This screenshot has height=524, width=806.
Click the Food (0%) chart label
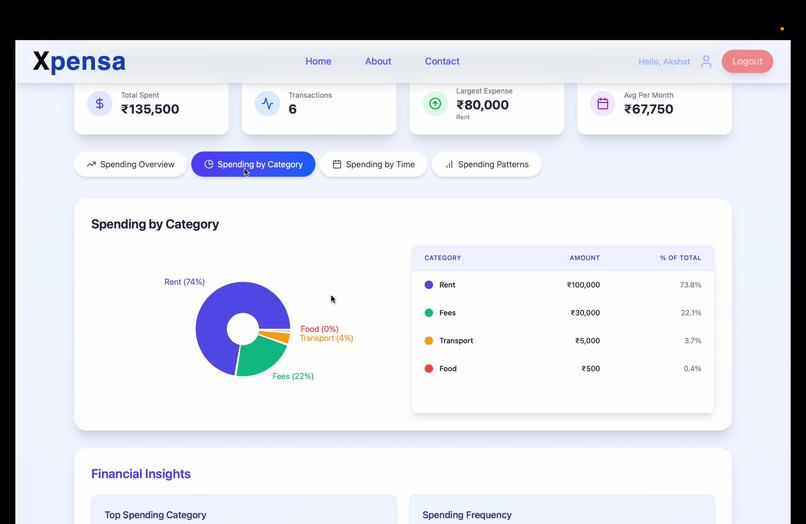click(320, 329)
